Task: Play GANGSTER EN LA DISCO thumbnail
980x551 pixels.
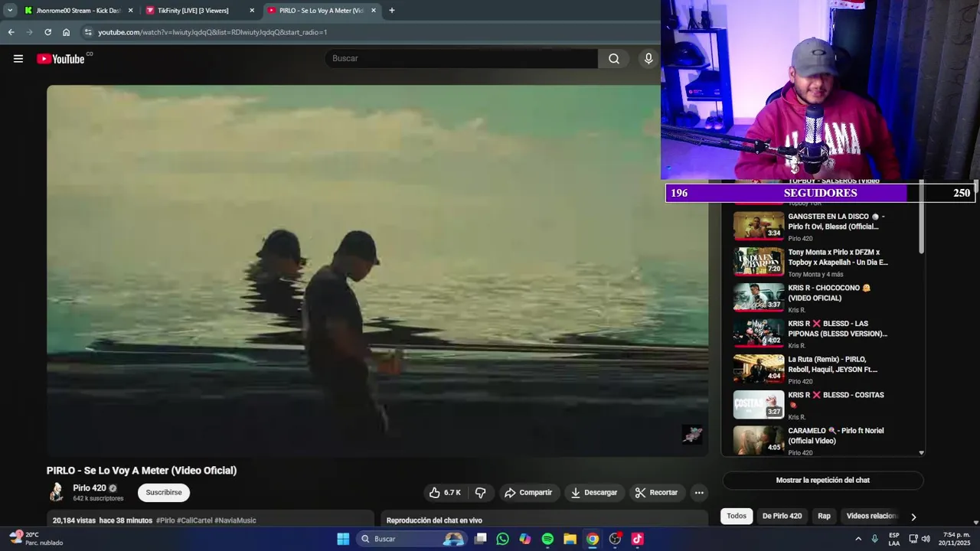Action: (759, 226)
